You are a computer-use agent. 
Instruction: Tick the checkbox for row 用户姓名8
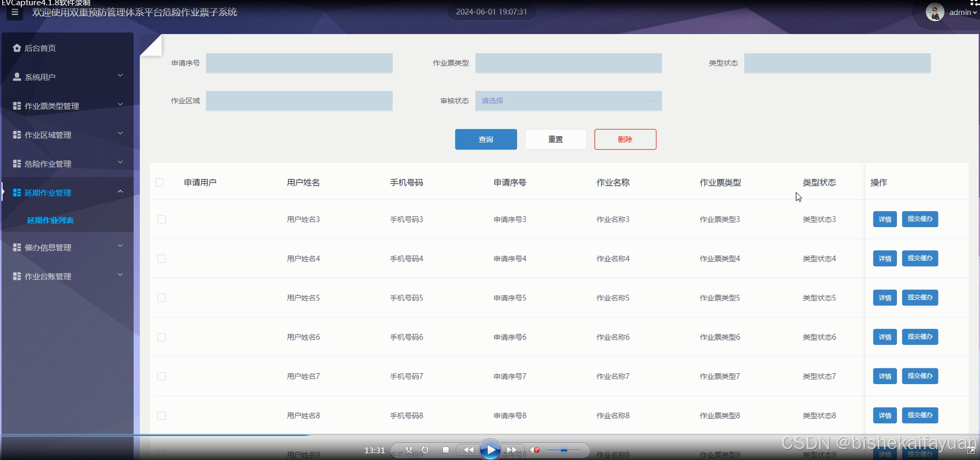pos(162,416)
